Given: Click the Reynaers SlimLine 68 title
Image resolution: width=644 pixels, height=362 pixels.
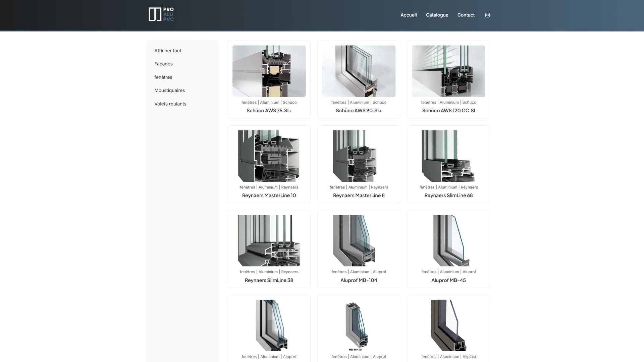Looking at the screenshot, I should point(448,195).
